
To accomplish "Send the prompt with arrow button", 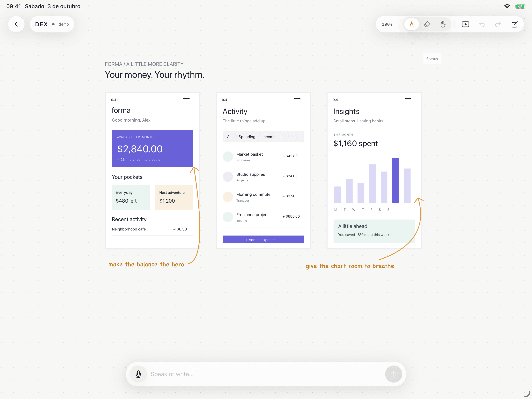I will [394, 374].
